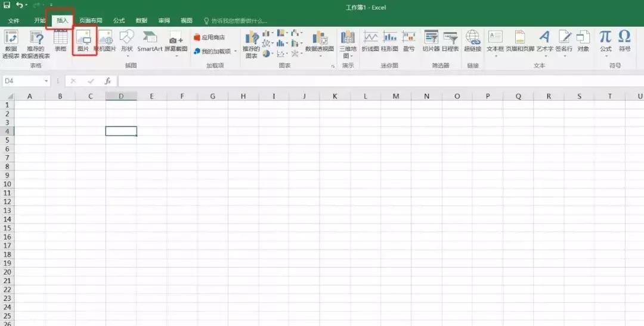Click the waterfall chart icon

point(296,33)
